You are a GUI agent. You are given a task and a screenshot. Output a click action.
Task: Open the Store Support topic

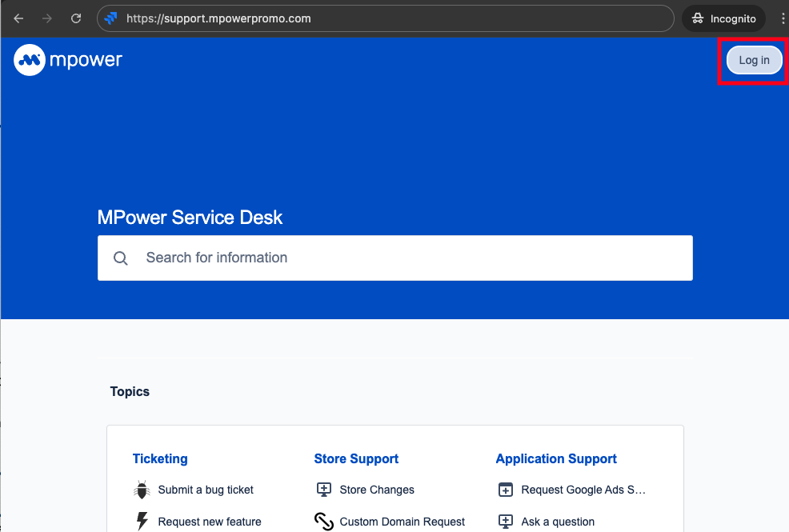click(x=356, y=458)
